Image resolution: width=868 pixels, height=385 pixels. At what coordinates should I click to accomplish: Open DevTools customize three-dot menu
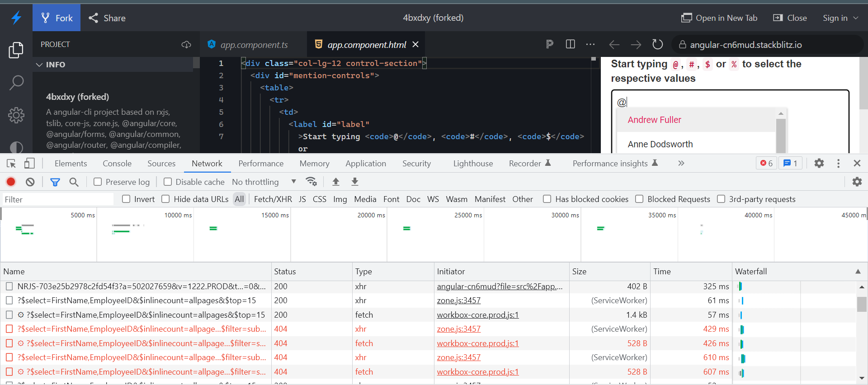click(838, 163)
